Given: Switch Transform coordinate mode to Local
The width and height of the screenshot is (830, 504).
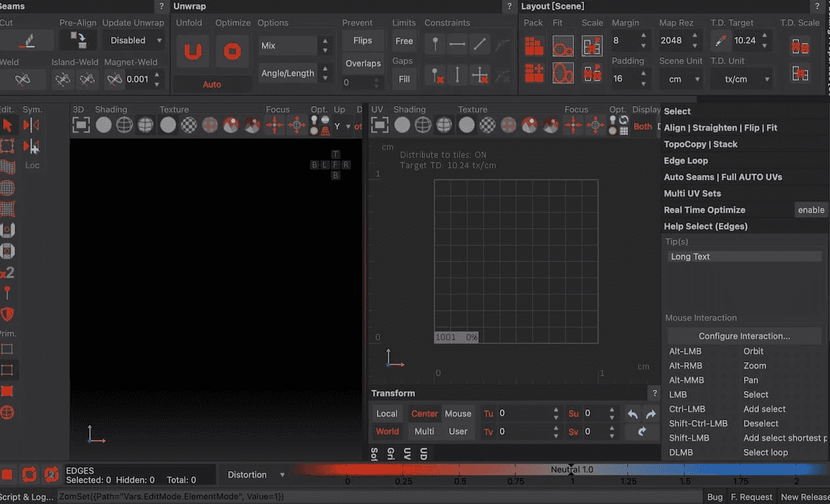Looking at the screenshot, I should pos(387,413).
